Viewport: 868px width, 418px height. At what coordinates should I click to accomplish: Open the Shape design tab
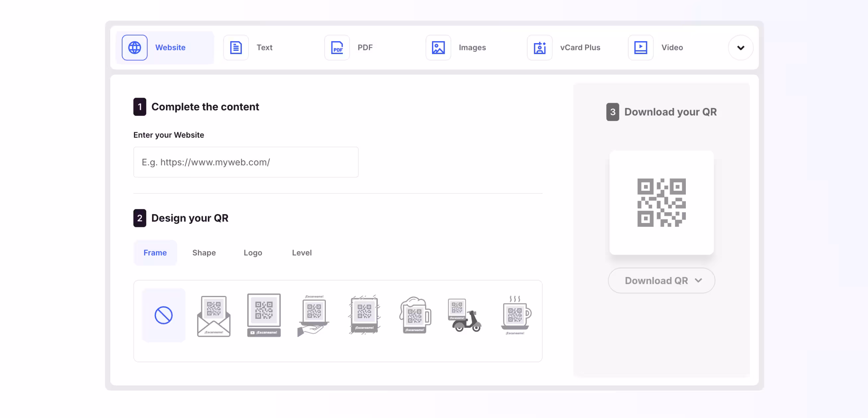(204, 252)
